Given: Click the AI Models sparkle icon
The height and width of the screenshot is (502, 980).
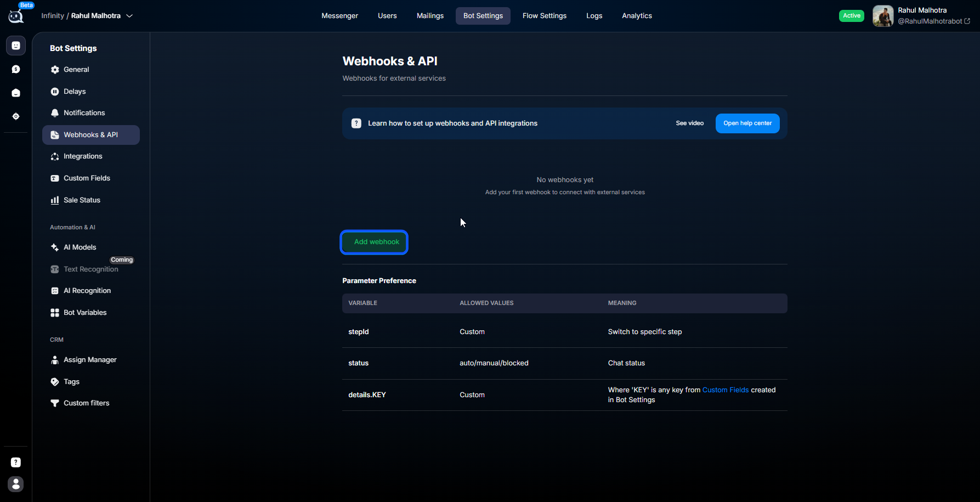Looking at the screenshot, I should pyautogui.click(x=55, y=247).
